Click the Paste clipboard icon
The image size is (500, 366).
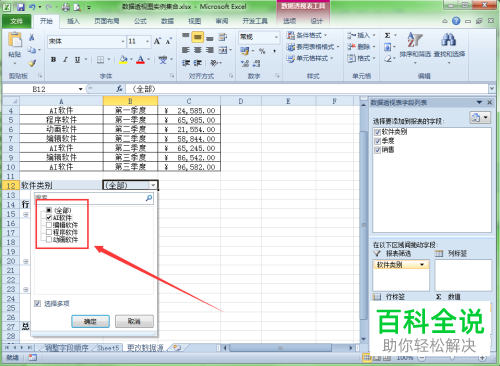[15, 40]
